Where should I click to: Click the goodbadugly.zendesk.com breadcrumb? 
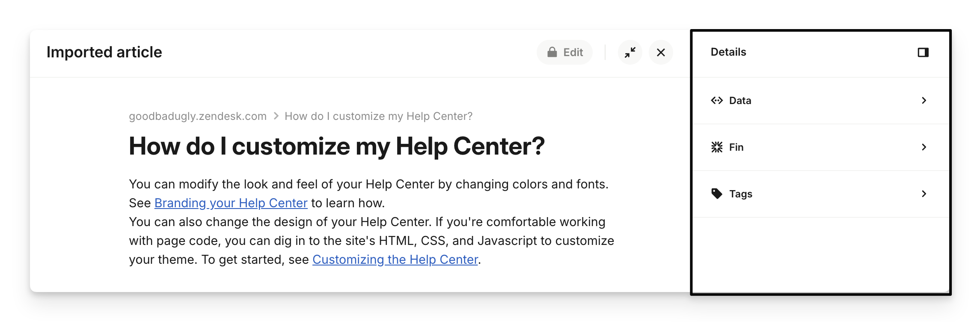pos(198,116)
